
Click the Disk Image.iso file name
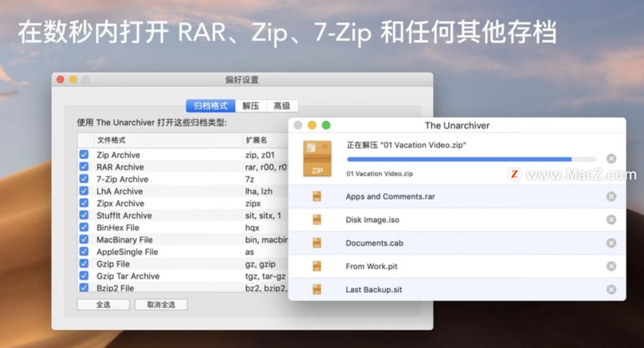372,220
